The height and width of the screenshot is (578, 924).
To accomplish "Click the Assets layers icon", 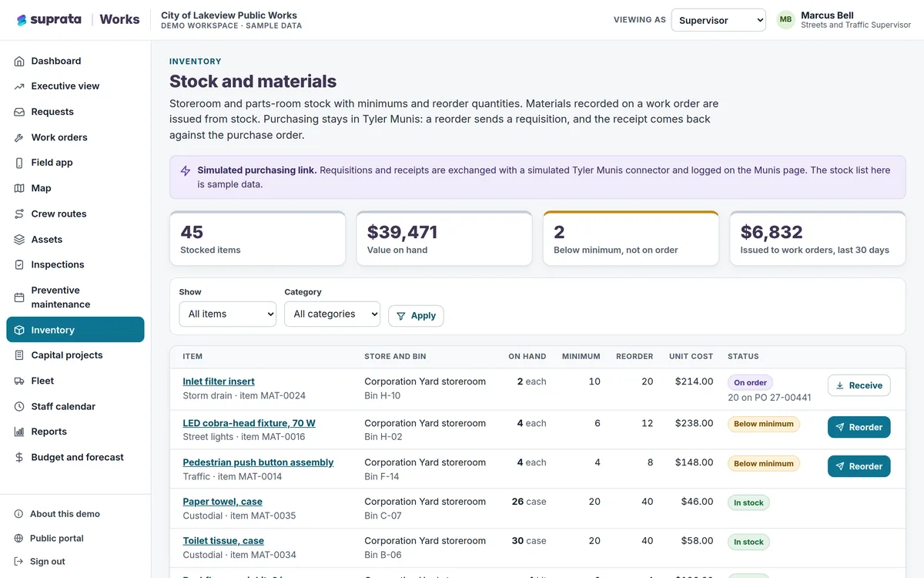I will click(x=19, y=240).
